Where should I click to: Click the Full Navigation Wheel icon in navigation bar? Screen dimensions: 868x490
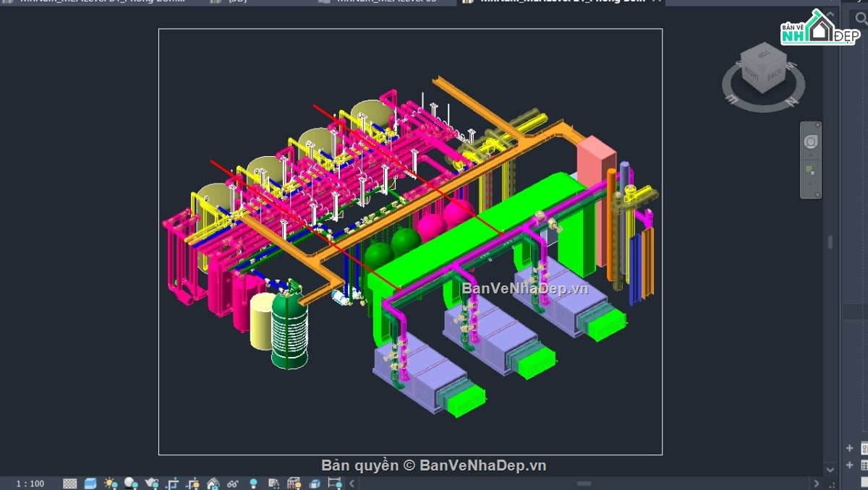[x=810, y=142]
